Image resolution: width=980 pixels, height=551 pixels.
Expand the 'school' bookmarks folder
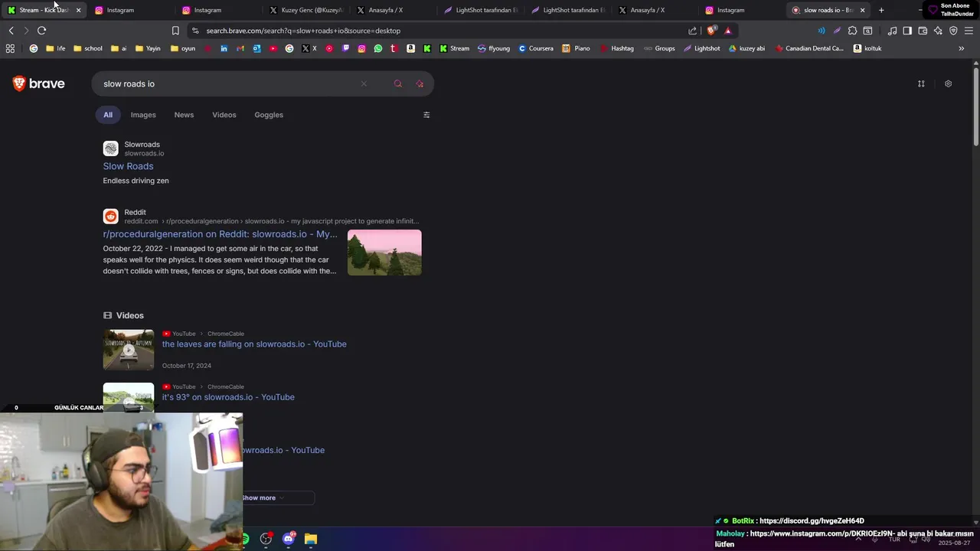pos(88,48)
